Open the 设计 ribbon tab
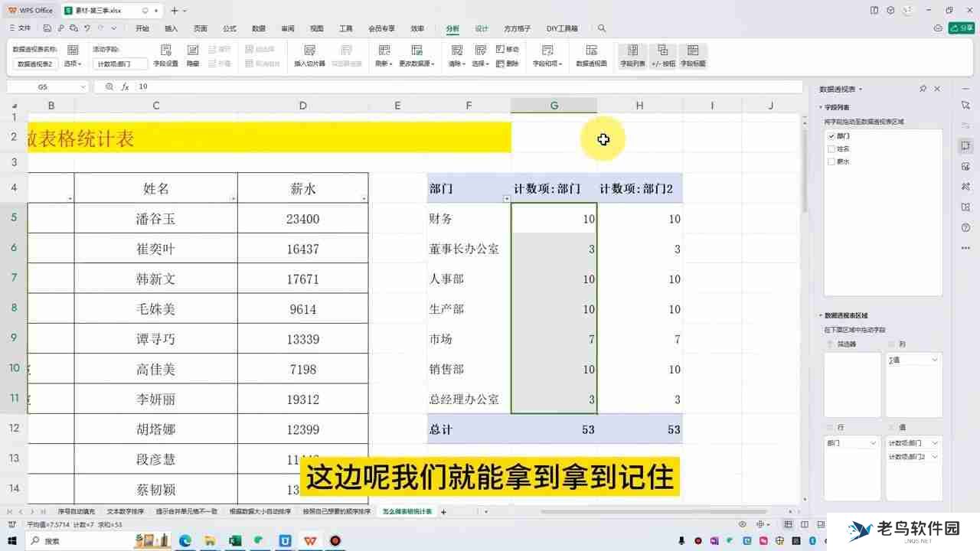This screenshot has width=980, height=551. tap(482, 28)
